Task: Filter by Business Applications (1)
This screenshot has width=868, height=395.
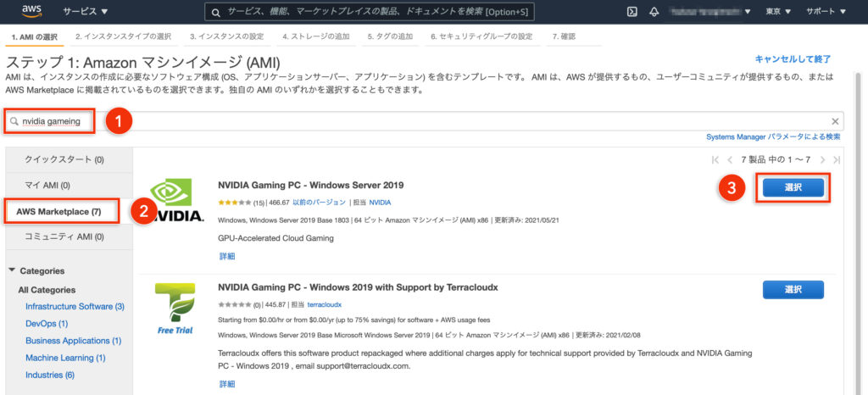Action: pyautogui.click(x=73, y=340)
